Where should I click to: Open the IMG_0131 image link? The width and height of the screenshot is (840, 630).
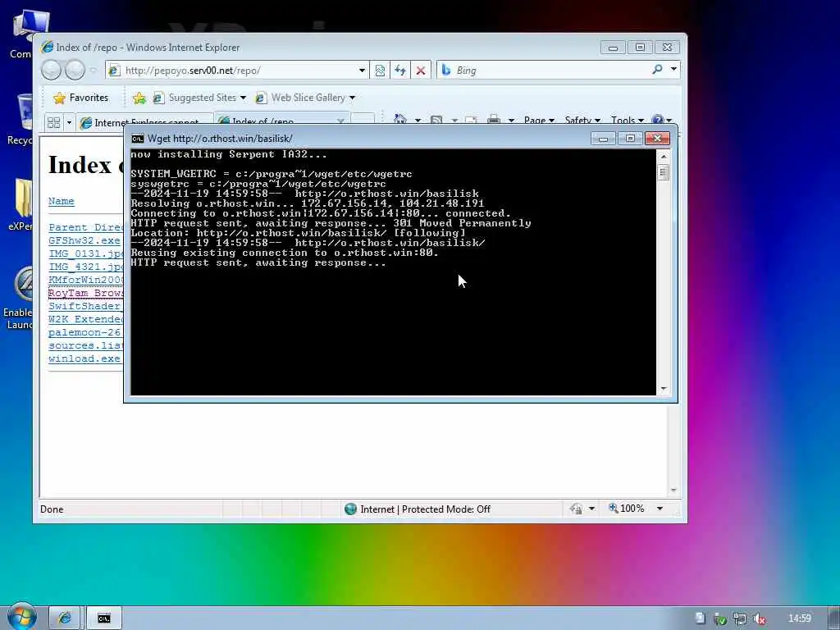click(x=85, y=253)
